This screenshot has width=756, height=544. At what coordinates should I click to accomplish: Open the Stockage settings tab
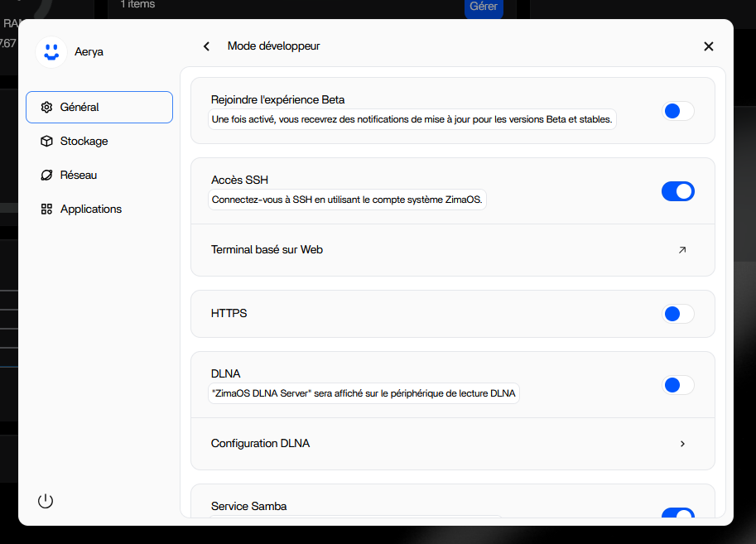click(x=84, y=141)
